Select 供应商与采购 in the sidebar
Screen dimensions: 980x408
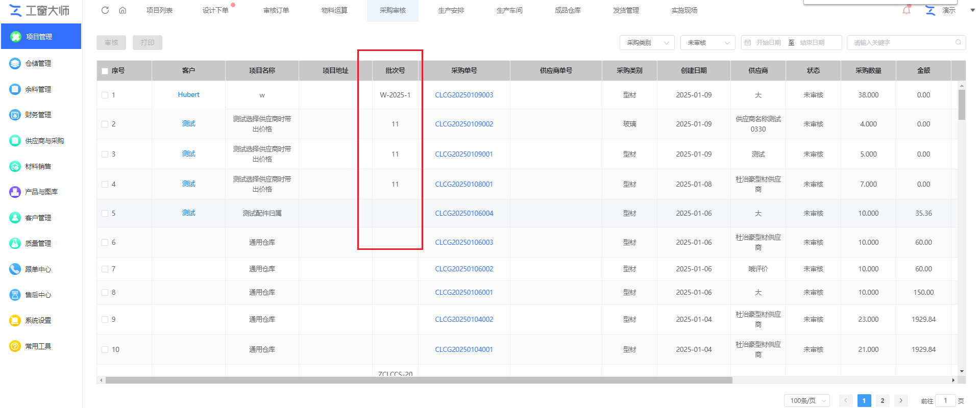[x=44, y=141]
